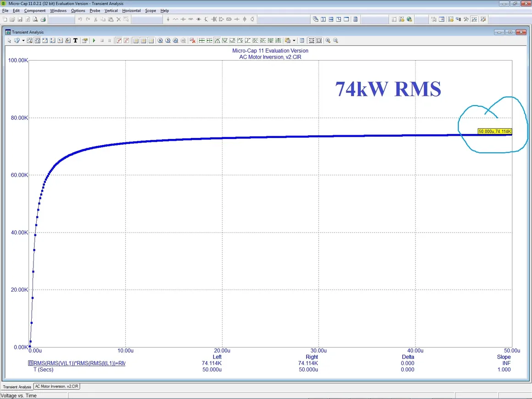Open the Probe menu
532x399 pixels.
click(94, 11)
